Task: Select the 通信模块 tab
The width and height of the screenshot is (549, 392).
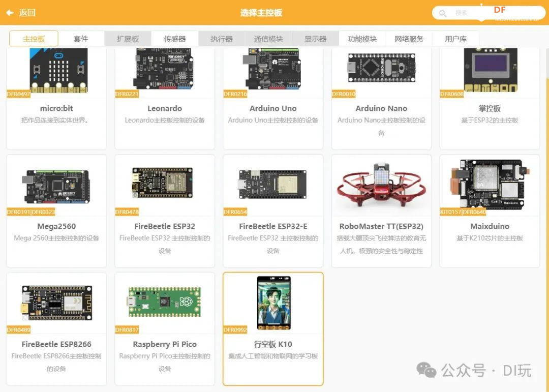Action: point(268,39)
